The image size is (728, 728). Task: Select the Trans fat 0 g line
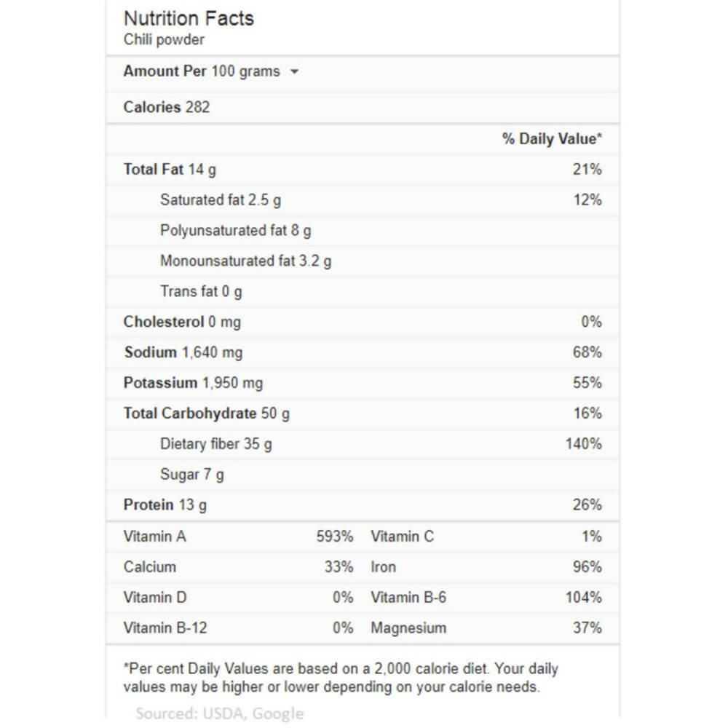click(201, 291)
